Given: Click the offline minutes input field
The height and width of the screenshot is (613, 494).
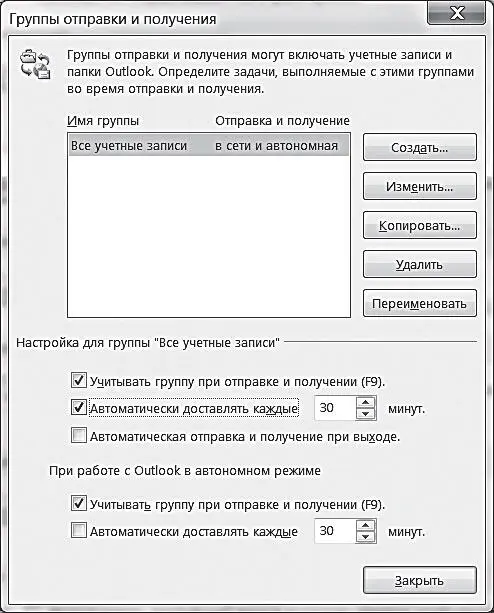Looking at the screenshot, I should point(335,531).
